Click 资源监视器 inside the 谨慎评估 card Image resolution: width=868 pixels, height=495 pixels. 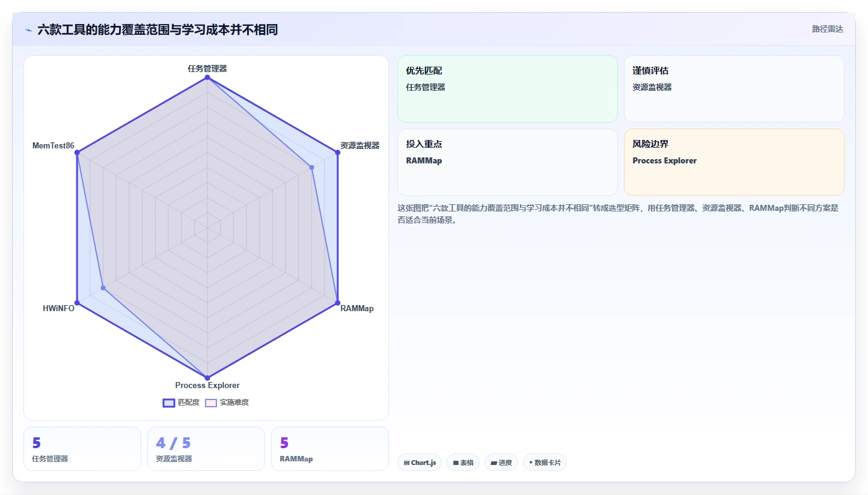652,87
